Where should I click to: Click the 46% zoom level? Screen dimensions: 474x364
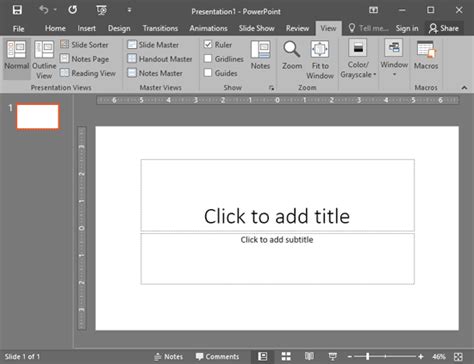tap(439, 357)
